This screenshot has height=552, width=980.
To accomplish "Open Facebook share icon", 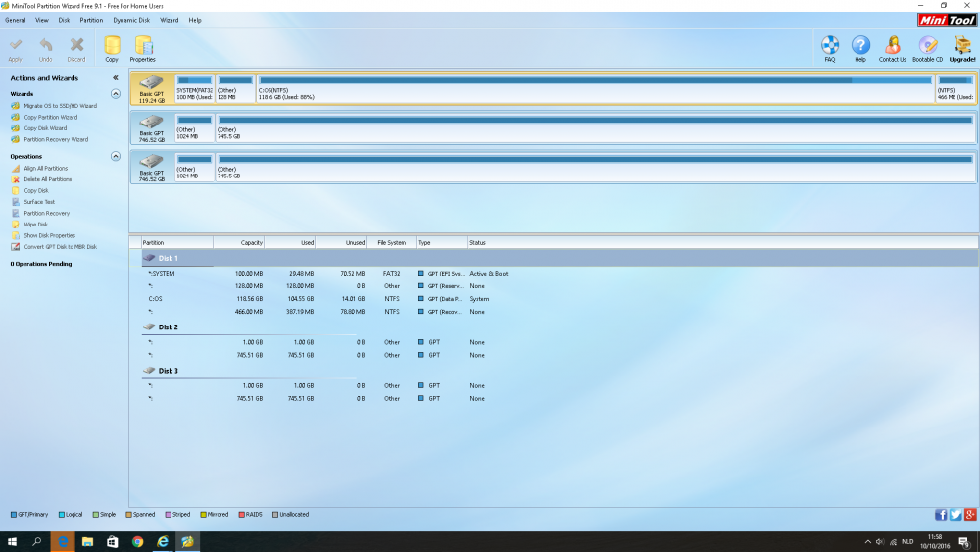I will click(941, 515).
